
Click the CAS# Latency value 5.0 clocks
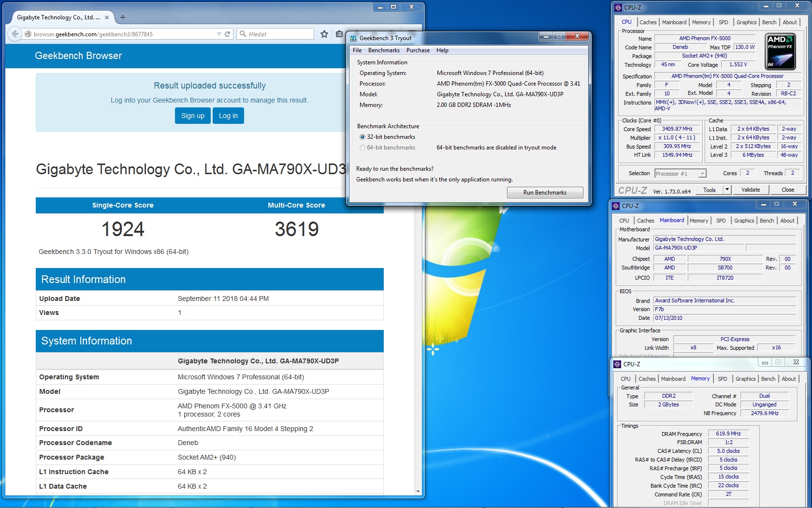tap(728, 451)
